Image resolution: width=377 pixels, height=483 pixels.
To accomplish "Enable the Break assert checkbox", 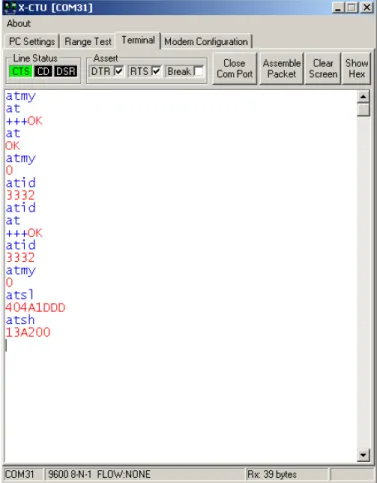I will pos(198,71).
